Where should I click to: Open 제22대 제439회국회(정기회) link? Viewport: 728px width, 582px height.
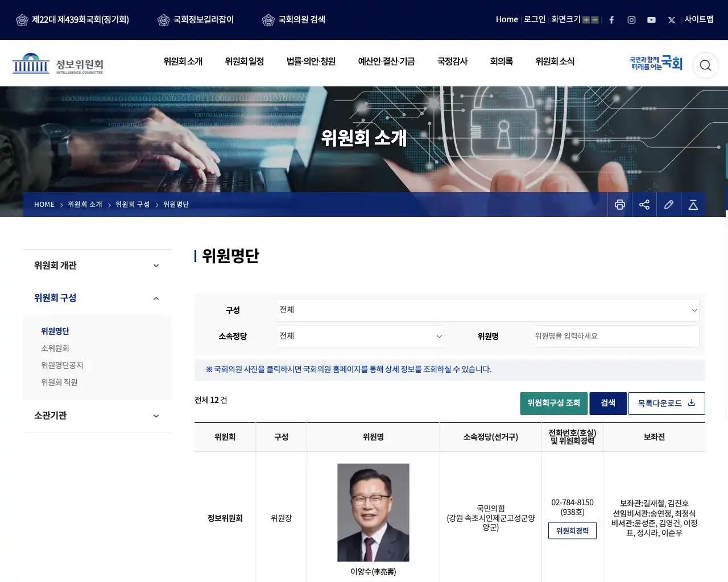coord(72,20)
